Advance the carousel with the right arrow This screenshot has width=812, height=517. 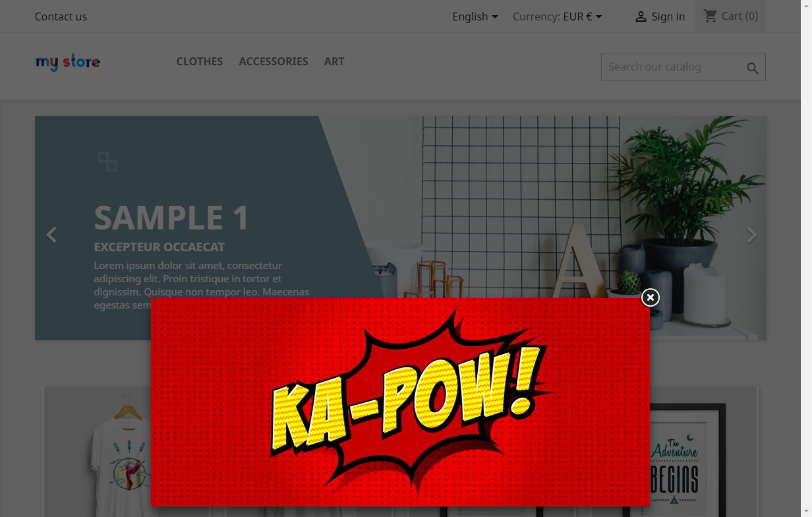[751, 235]
